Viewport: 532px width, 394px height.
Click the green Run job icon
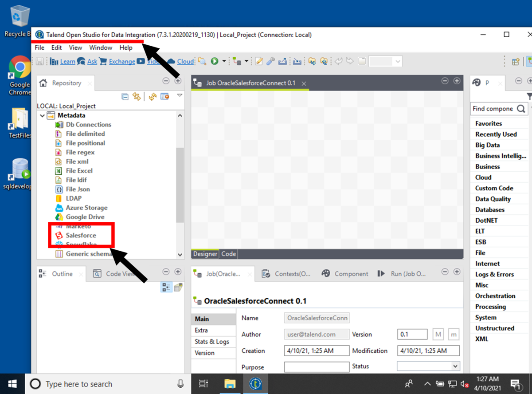215,61
